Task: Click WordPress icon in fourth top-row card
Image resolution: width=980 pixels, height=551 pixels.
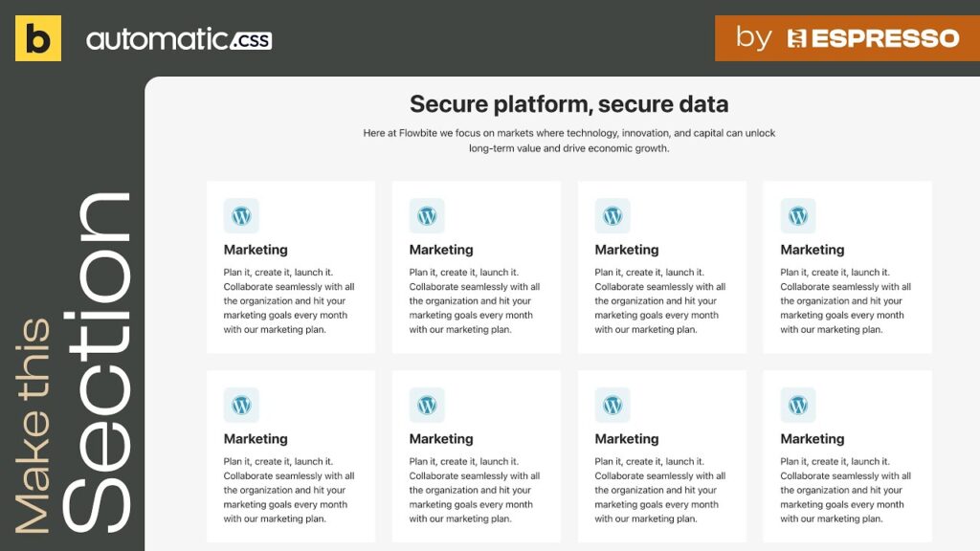Action: coord(798,215)
